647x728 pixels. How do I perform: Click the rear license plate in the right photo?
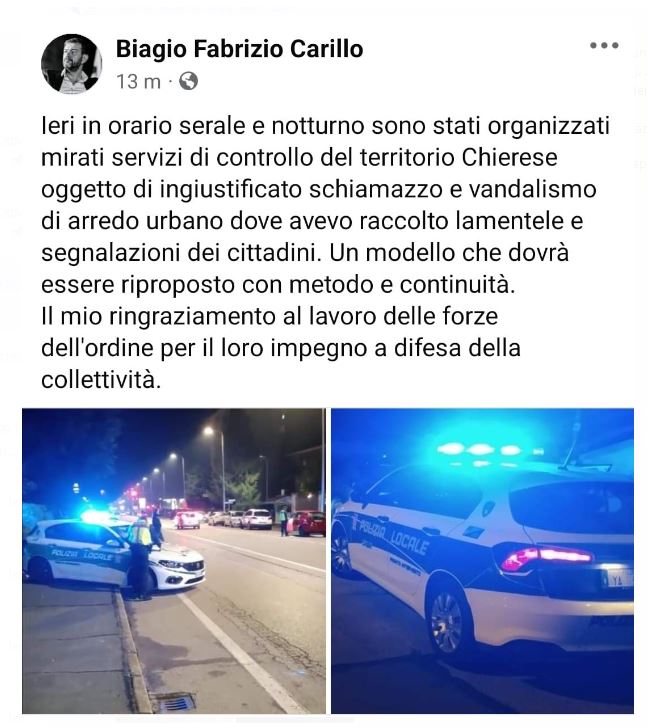[618, 578]
